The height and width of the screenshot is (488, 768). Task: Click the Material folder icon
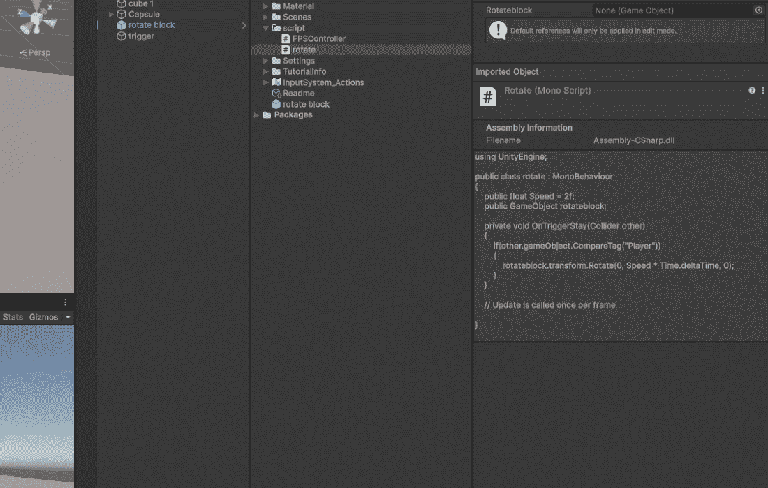(x=276, y=6)
